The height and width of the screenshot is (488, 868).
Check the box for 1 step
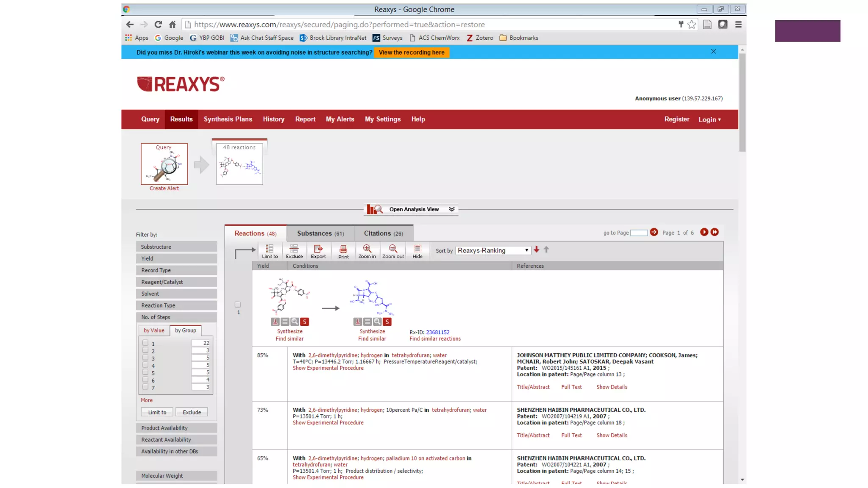coord(145,343)
